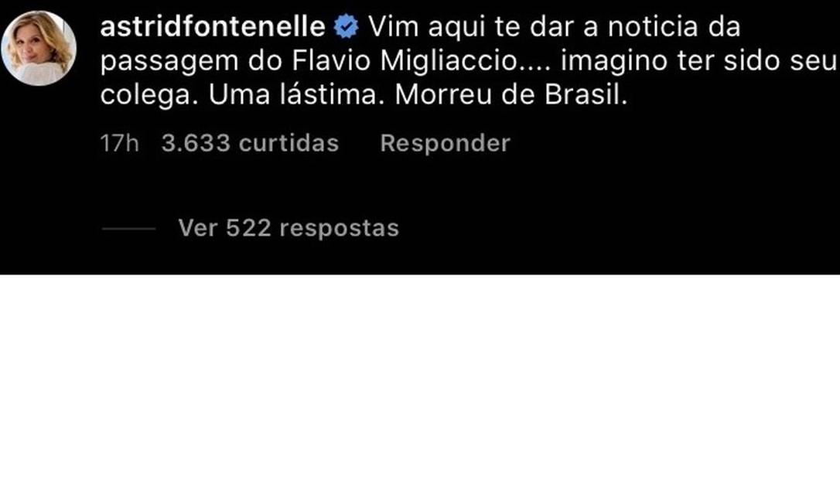This screenshot has height=504, width=840.
Task: Click the astridfontenelle username
Action: click(x=213, y=28)
